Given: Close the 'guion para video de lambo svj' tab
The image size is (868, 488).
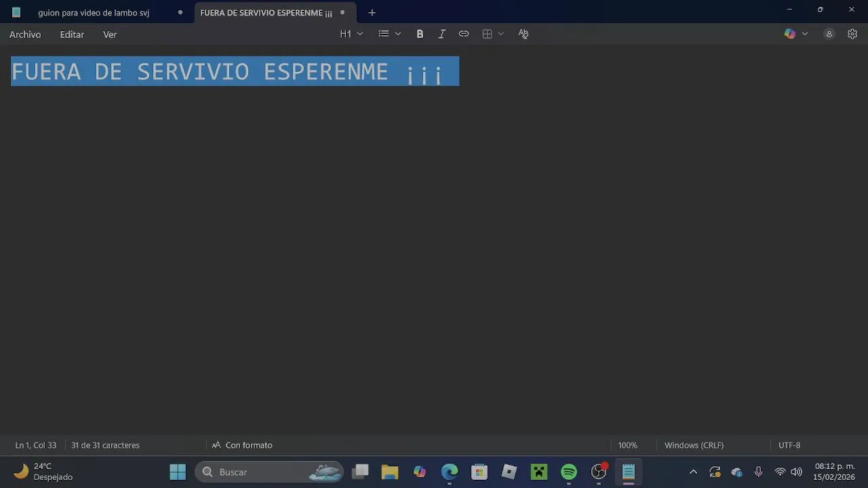Looking at the screenshot, I should [180, 12].
